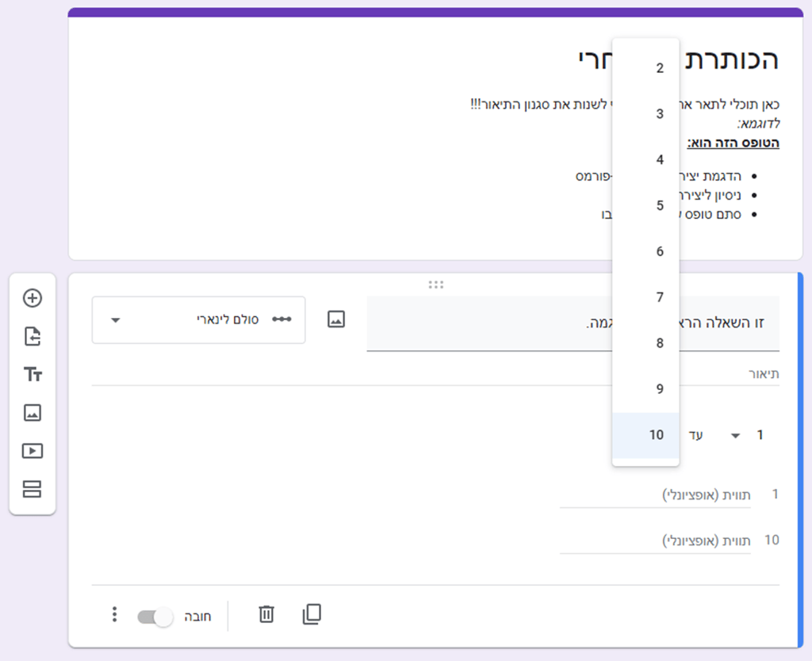
Task: Select highlighted 10 in scale dropdown
Action: pos(645,435)
